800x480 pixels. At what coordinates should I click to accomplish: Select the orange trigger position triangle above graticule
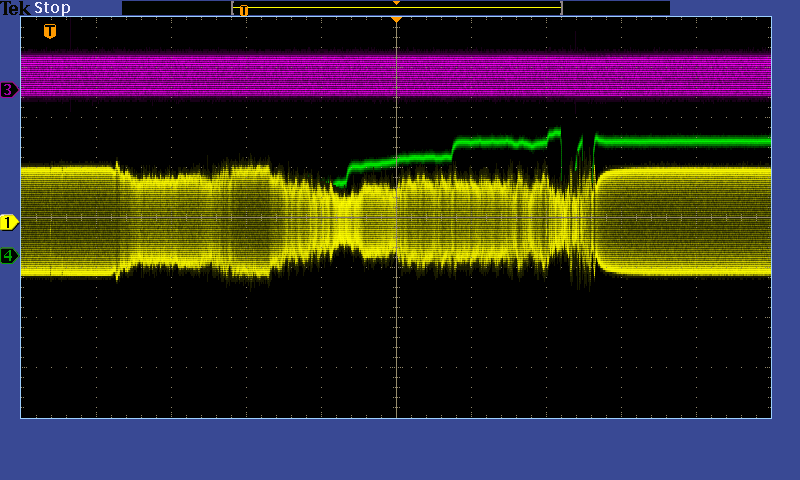click(x=396, y=19)
